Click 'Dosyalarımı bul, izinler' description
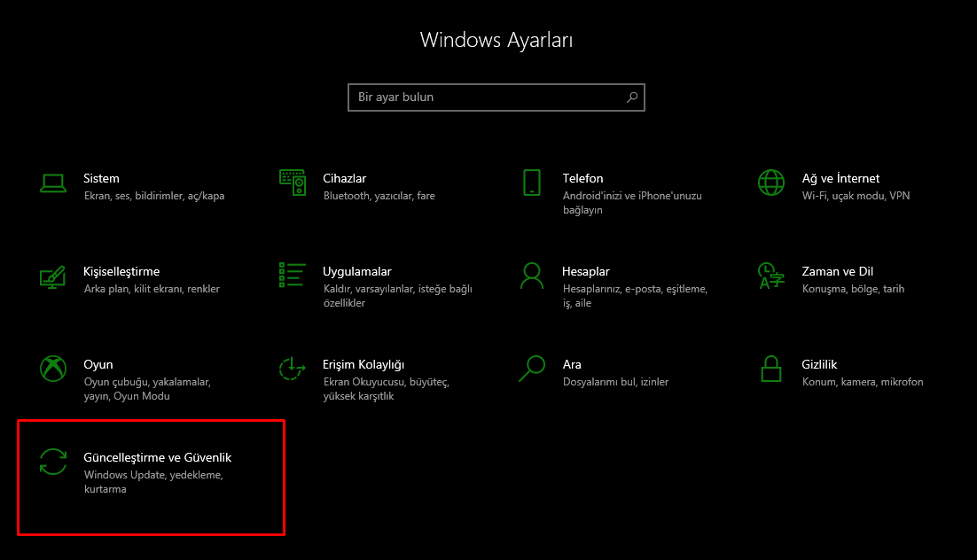The image size is (977, 560). pyautogui.click(x=615, y=382)
